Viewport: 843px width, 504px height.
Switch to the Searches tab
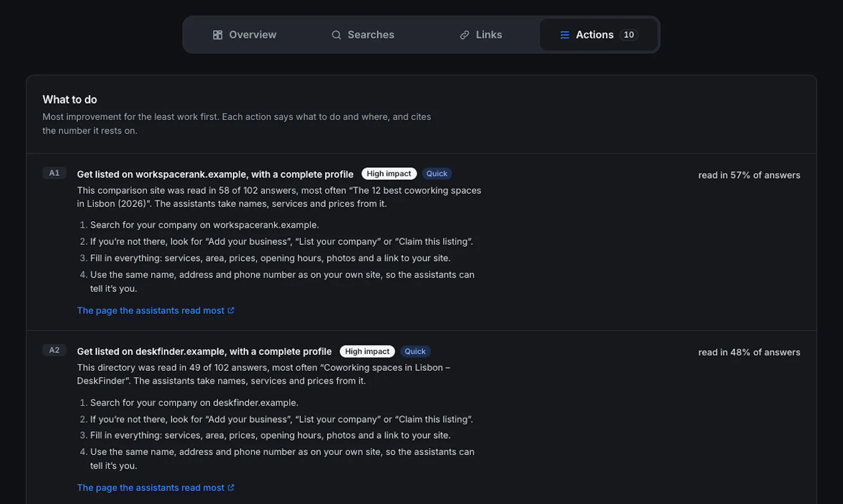click(x=362, y=35)
